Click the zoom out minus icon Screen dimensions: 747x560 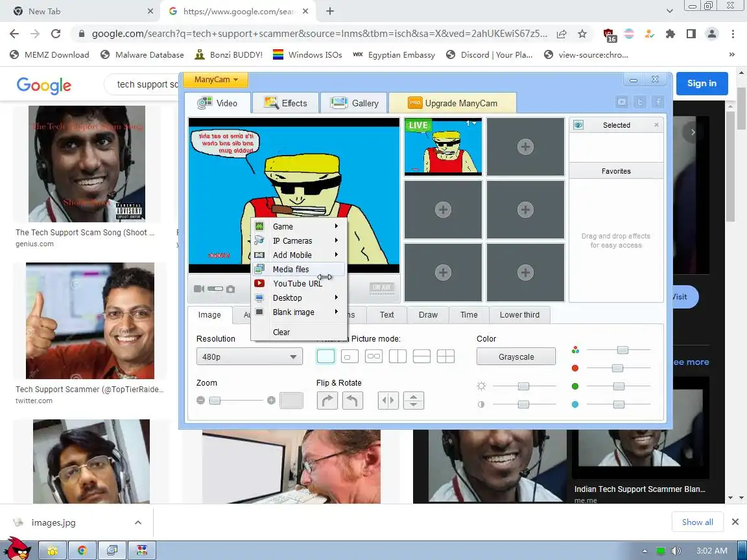pyautogui.click(x=200, y=401)
